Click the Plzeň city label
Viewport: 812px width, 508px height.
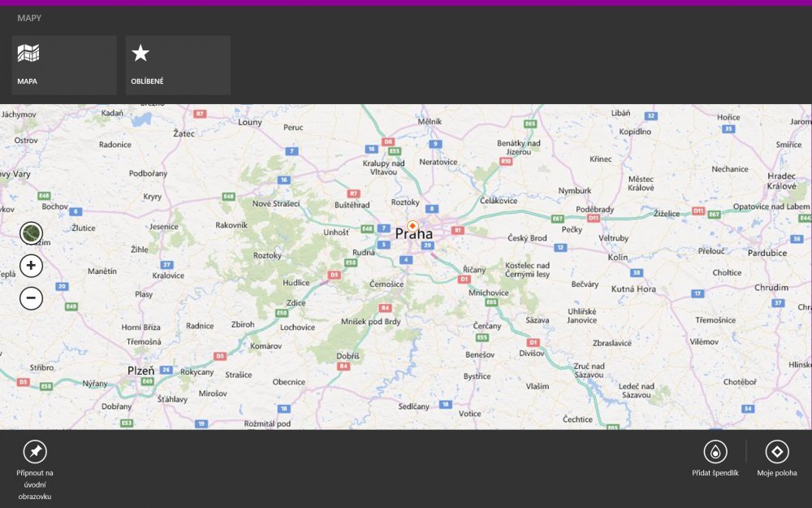point(140,370)
